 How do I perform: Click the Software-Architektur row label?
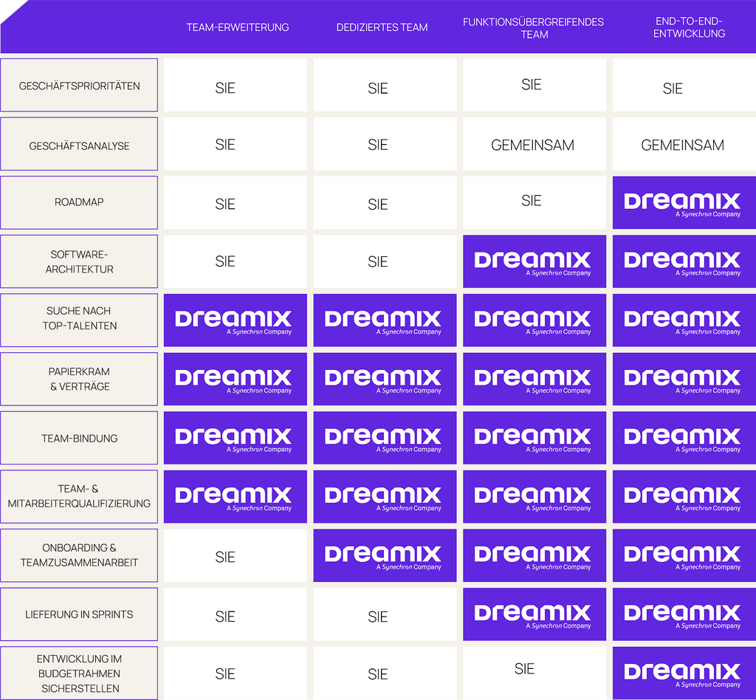click(79, 261)
